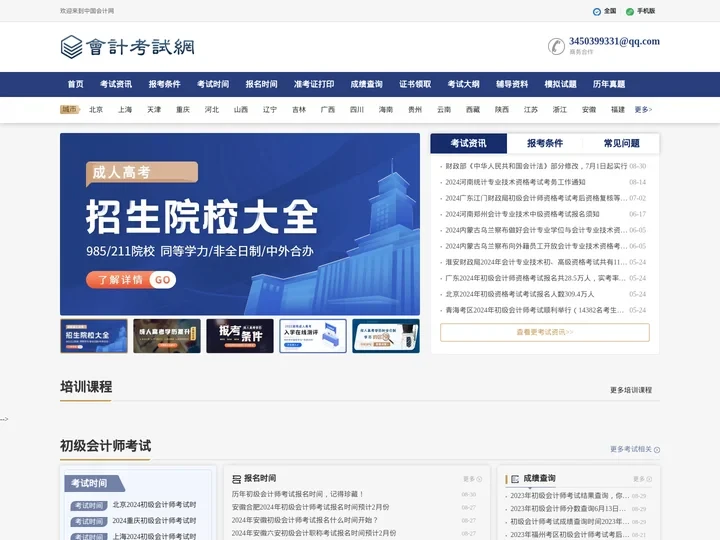Select the fifth 成人高考 banner thumbnail

coord(386,336)
